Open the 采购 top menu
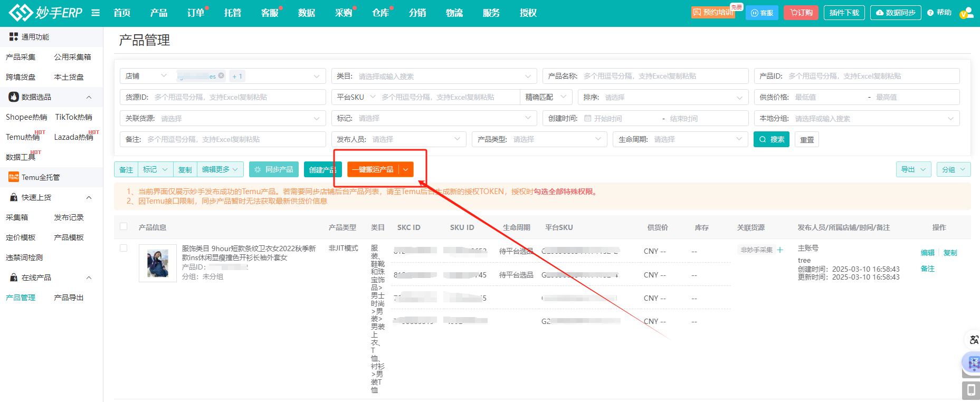This screenshot has height=402, width=980. [x=344, y=13]
